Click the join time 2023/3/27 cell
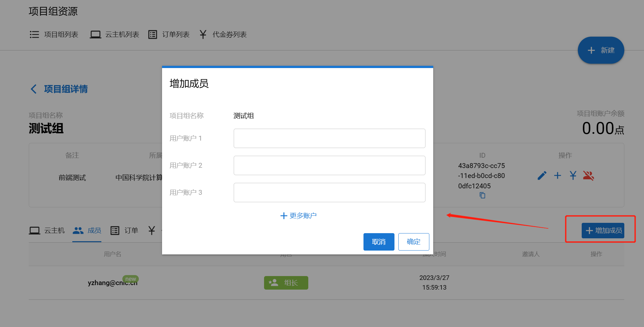Viewport: 644px width, 327px height. (x=434, y=282)
